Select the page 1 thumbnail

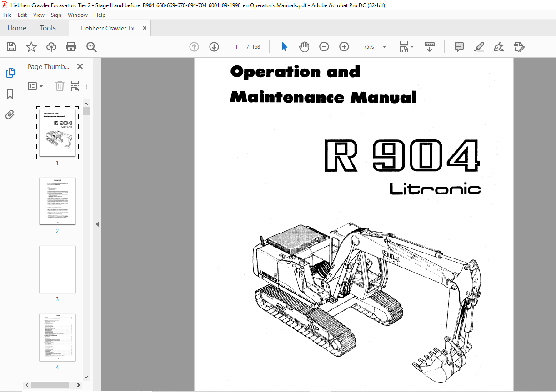[57, 133]
